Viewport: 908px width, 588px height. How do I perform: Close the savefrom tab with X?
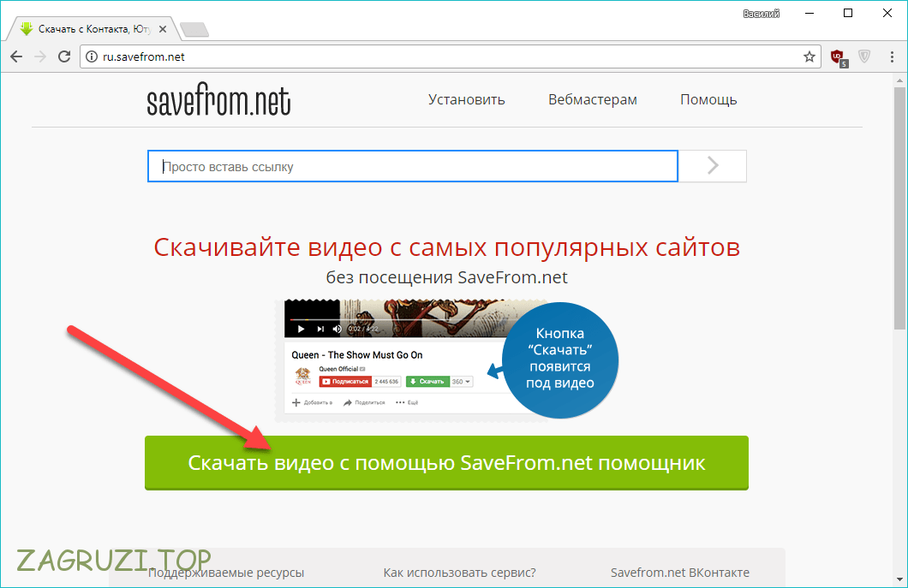163,29
